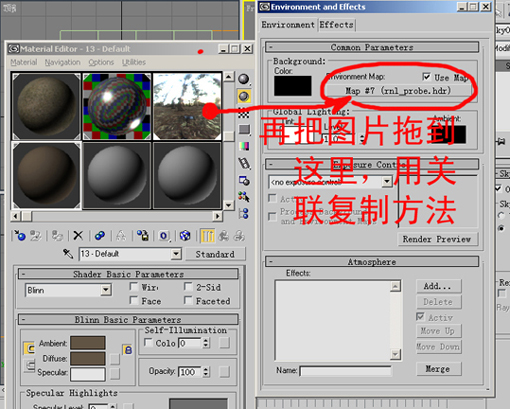Select the checkered reflective sphere slot

pos(117,106)
